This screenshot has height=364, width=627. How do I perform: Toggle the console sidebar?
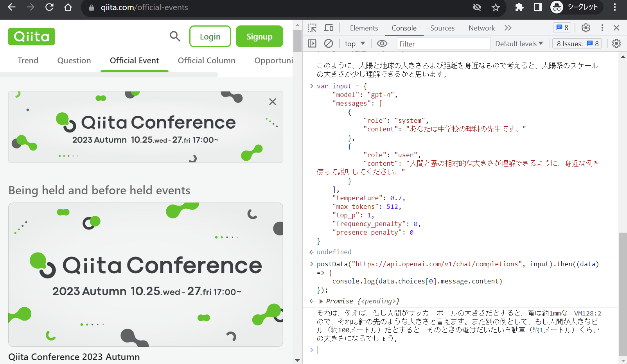pyautogui.click(x=312, y=43)
